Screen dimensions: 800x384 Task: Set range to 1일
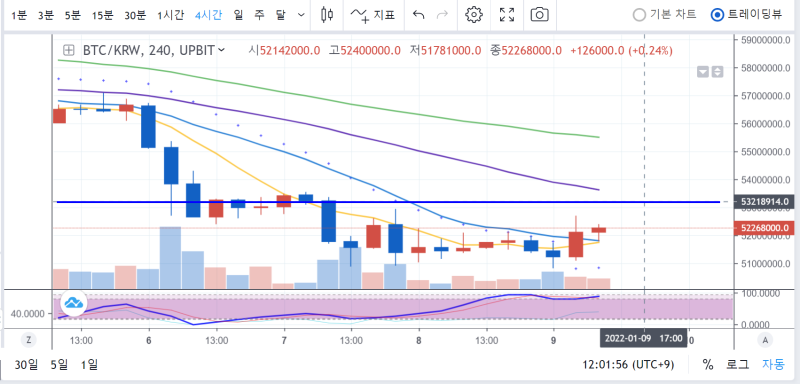tap(89, 365)
